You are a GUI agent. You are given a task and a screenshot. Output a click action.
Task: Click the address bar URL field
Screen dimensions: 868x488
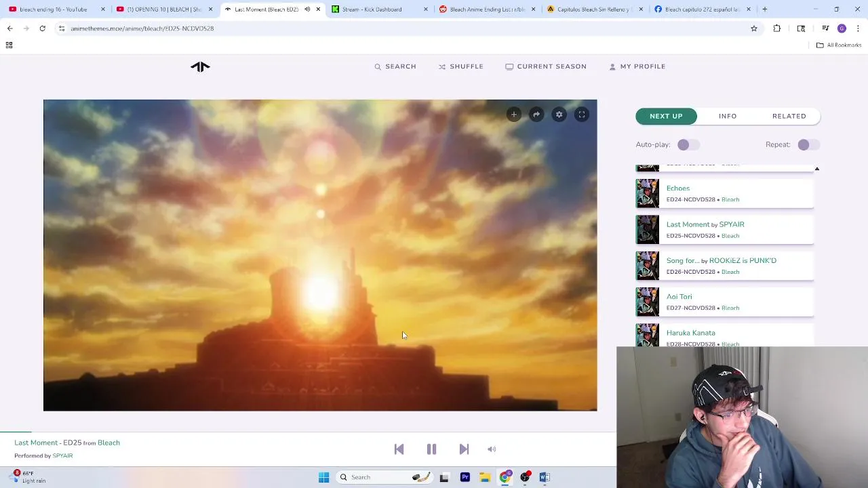[x=407, y=28]
